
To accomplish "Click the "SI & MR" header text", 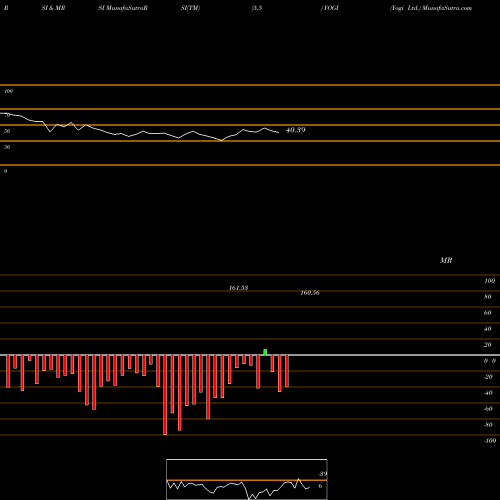I will pos(53,8).
